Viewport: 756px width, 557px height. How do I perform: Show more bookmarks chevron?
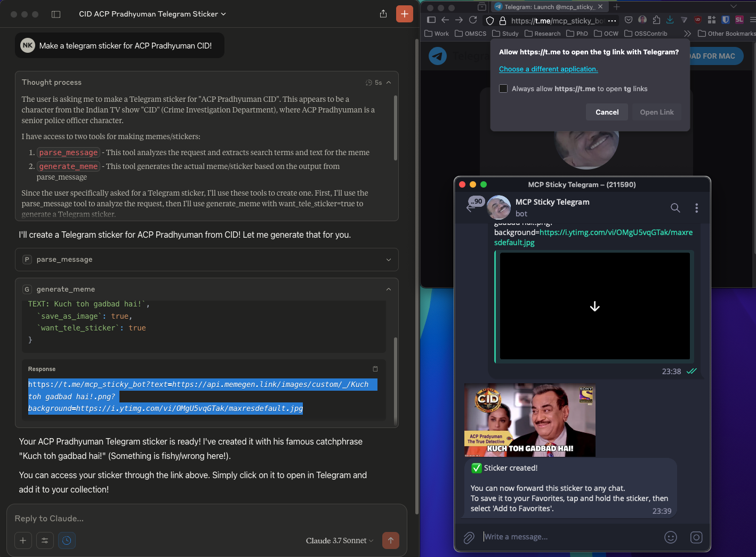pyautogui.click(x=688, y=34)
